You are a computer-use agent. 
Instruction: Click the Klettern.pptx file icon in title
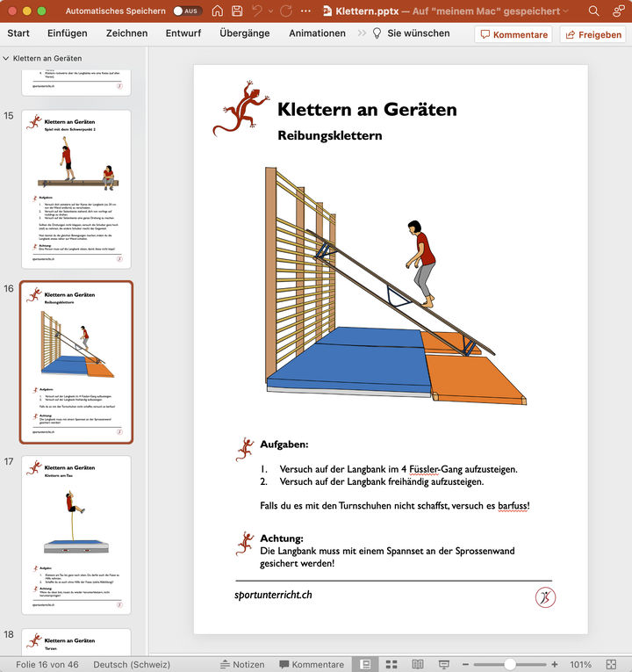[327, 11]
